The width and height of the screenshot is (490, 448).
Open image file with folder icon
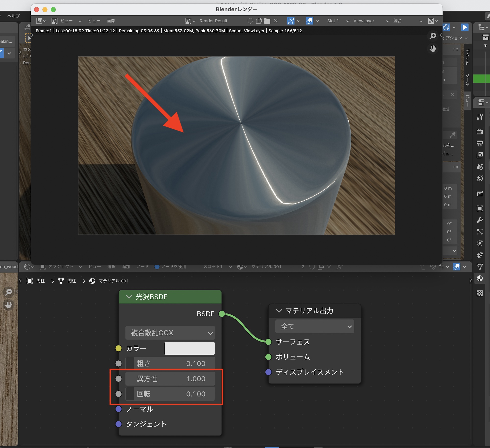click(267, 21)
